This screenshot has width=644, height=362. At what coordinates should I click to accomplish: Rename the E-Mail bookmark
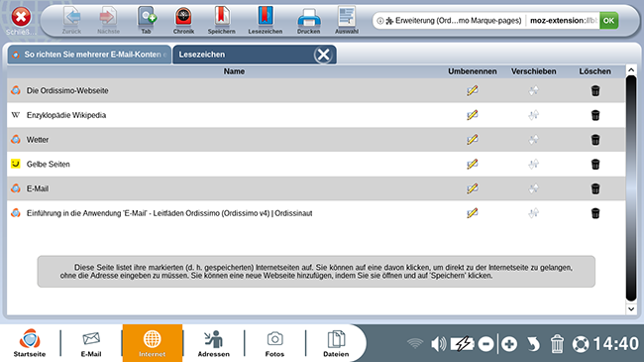click(473, 188)
